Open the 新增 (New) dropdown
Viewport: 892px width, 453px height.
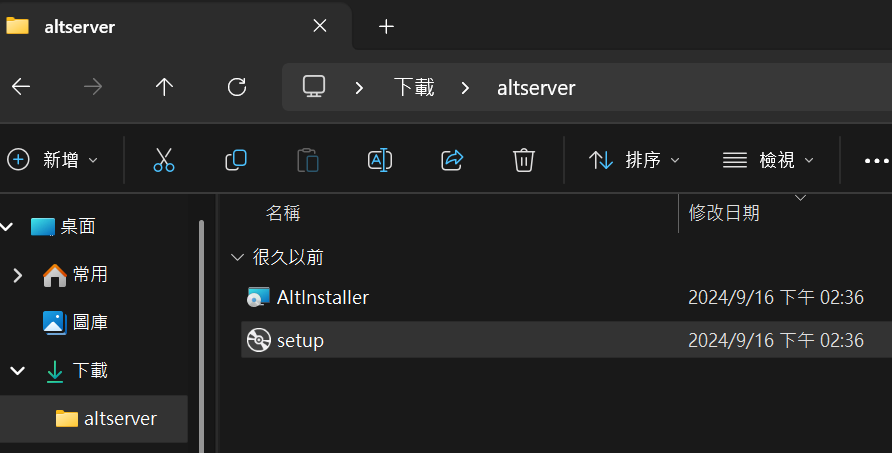[53, 160]
